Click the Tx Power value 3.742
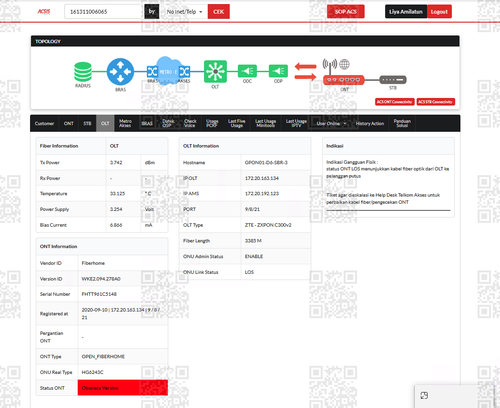 coord(116,163)
